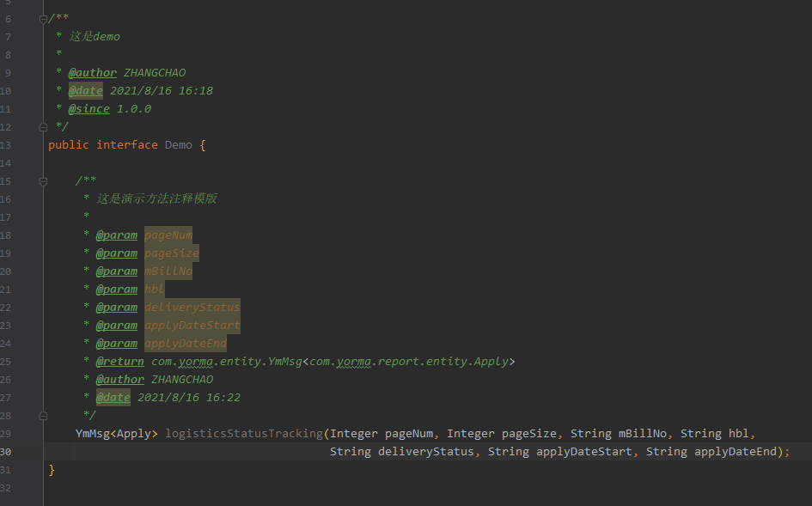
Task: Click version text '1.0.0'
Action: click(133, 109)
